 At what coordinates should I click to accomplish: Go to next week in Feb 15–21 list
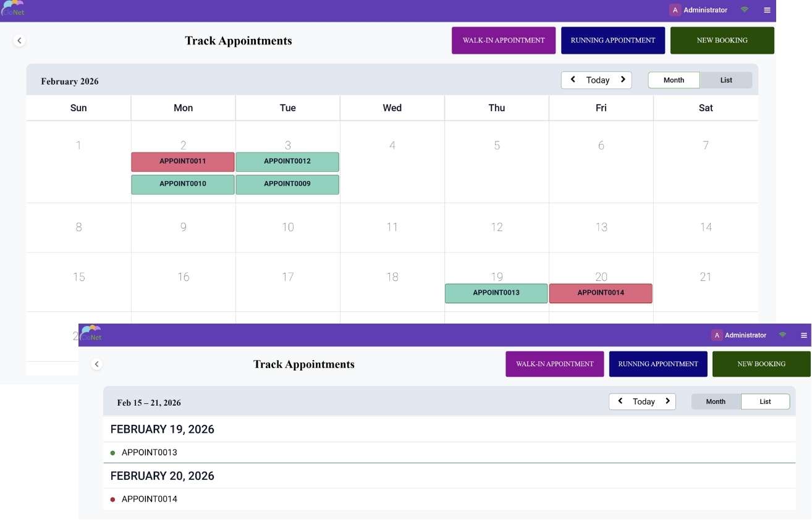click(x=667, y=401)
